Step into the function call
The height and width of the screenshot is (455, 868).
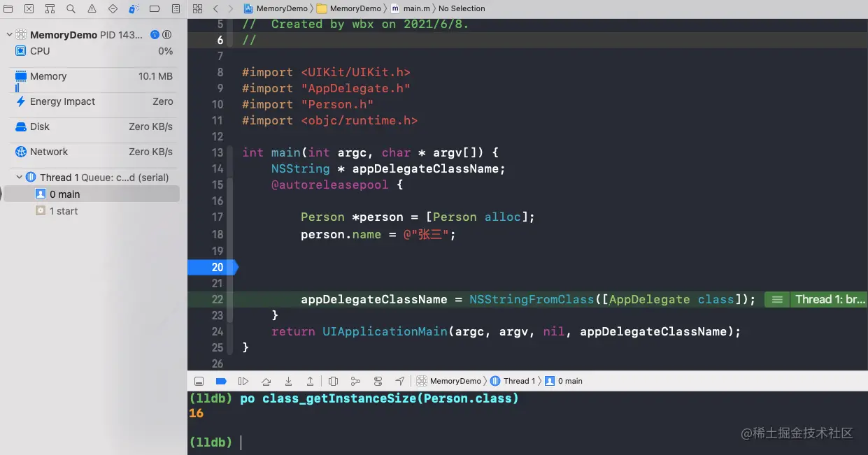coord(288,381)
